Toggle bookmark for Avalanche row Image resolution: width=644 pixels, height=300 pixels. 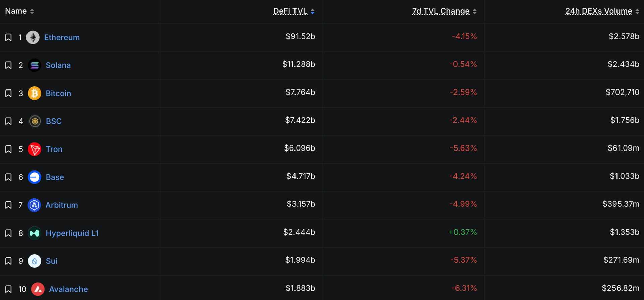(x=8, y=289)
